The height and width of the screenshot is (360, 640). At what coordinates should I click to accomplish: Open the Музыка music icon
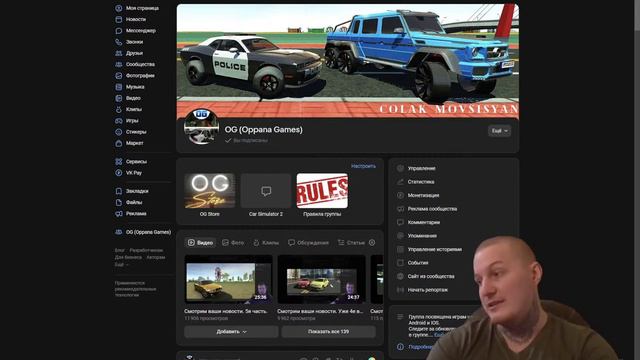[119, 87]
